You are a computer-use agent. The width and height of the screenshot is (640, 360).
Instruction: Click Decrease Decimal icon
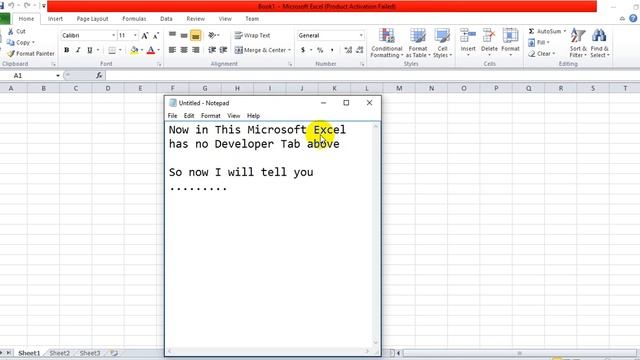[x=360, y=50]
